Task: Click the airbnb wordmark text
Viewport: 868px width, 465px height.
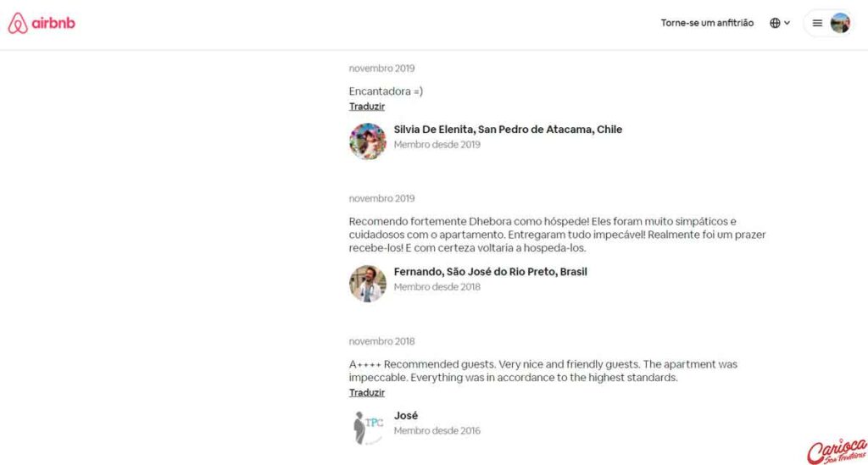Action: [53, 23]
